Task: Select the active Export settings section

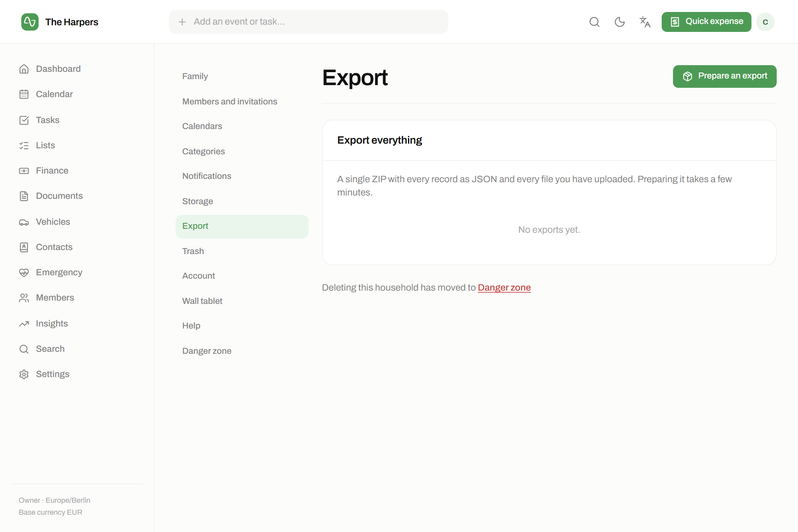Action: [x=242, y=226]
